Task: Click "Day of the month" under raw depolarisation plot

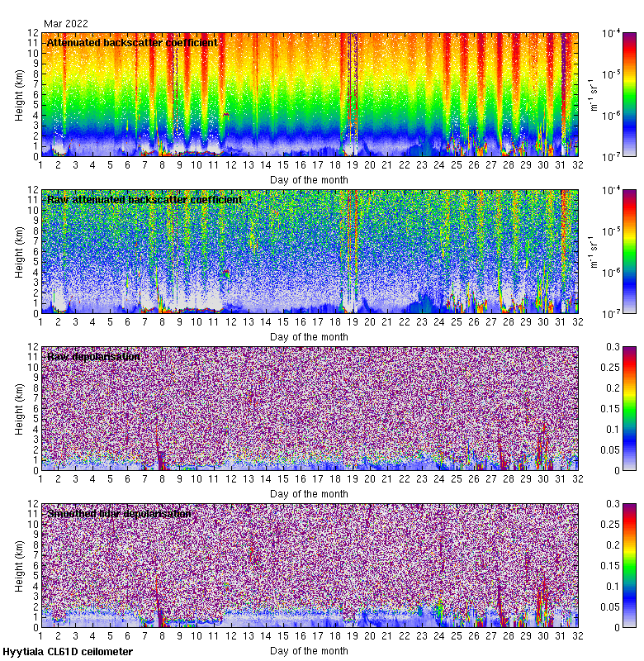Action: pos(309,493)
